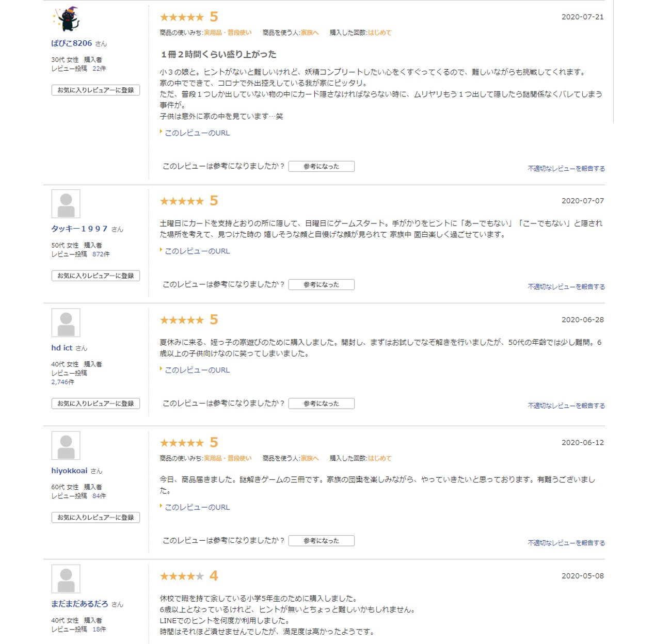
Task: View hd ict's 2,746件 review count
Action: 63,382
